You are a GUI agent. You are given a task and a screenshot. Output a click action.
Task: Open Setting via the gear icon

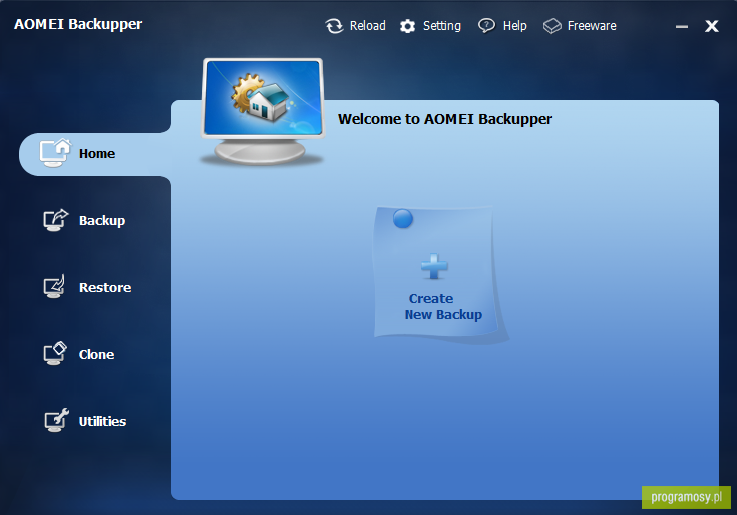(x=408, y=26)
